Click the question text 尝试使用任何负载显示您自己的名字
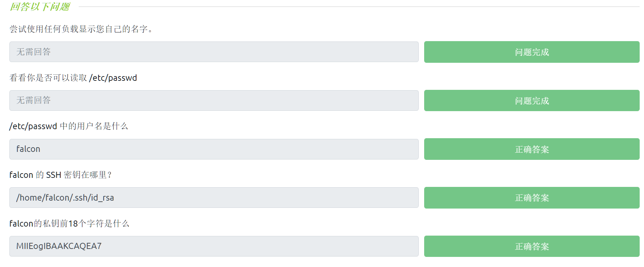The image size is (644, 267). [81, 29]
